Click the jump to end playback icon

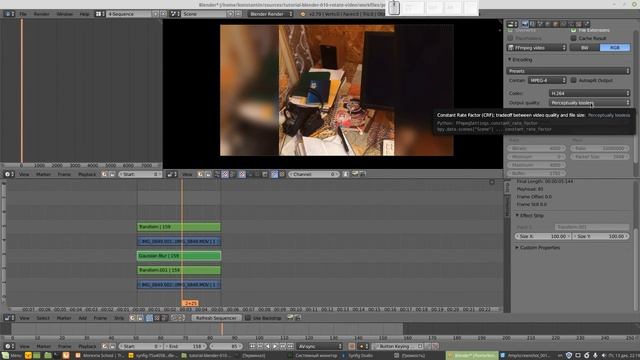291,346
